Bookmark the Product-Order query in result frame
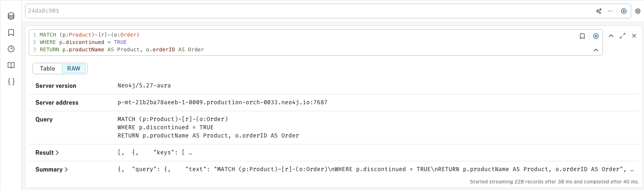644x190 pixels. (582, 36)
